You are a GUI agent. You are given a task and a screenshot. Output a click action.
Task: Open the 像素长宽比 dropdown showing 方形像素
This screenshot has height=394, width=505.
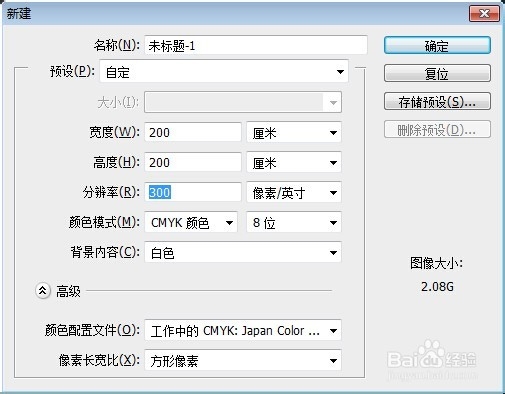coord(243,360)
